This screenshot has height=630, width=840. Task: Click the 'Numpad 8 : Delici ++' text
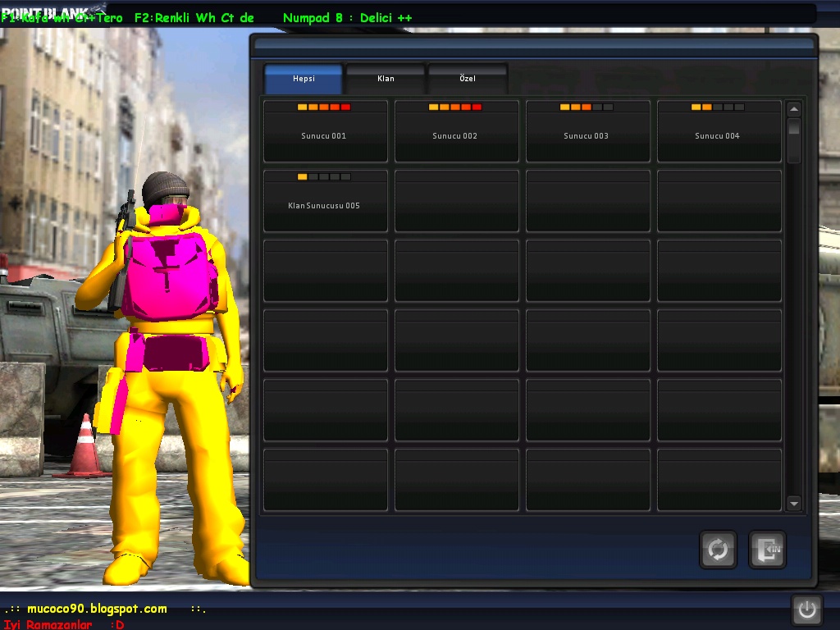pos(347,18)
